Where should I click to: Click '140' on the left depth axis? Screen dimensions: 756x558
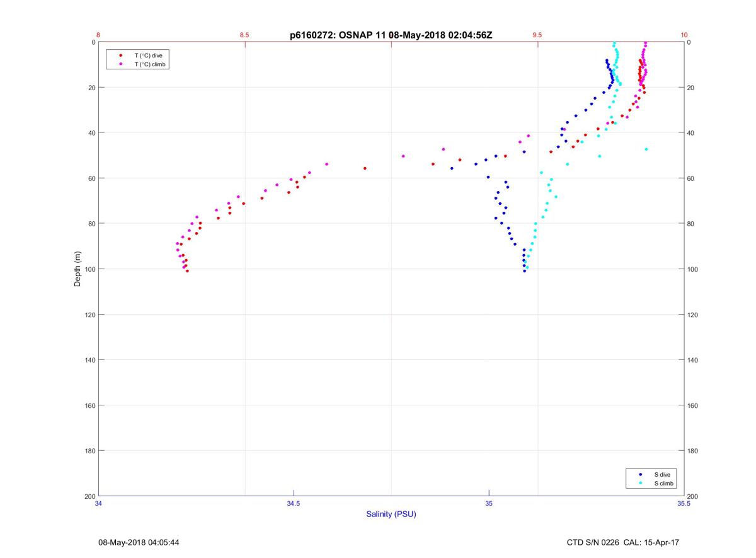[89, 360]
